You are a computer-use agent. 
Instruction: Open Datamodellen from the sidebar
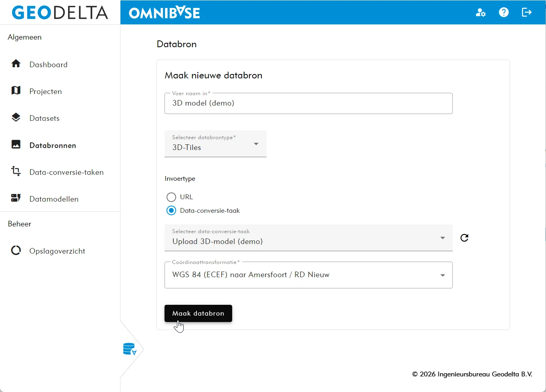pos(54,199)
